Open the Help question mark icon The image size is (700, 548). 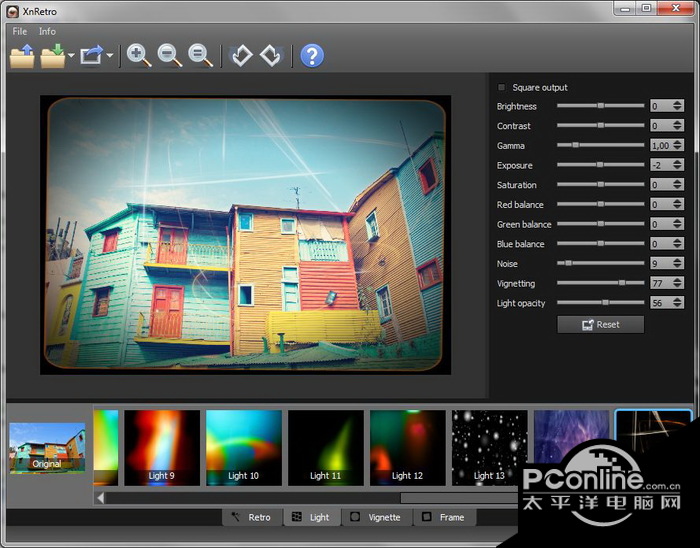312,56
